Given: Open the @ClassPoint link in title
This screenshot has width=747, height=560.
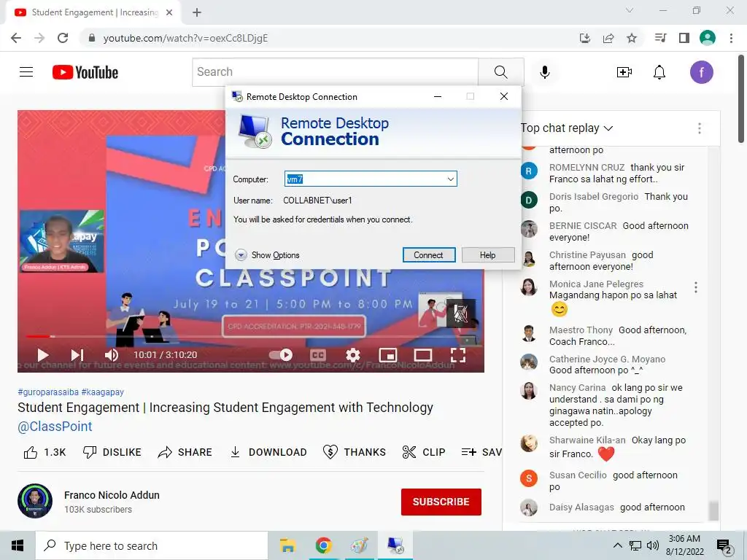Looking at the screenshot, I should point(55,426).
